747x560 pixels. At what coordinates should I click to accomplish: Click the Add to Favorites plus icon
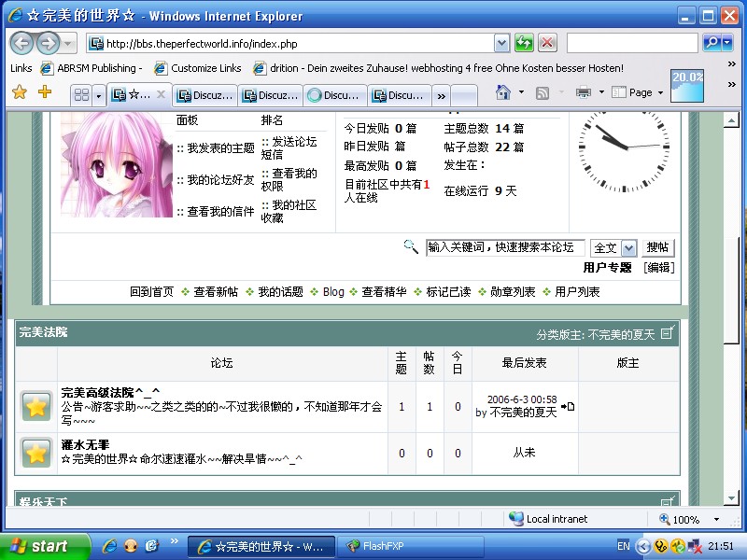[x=45, y=91]
